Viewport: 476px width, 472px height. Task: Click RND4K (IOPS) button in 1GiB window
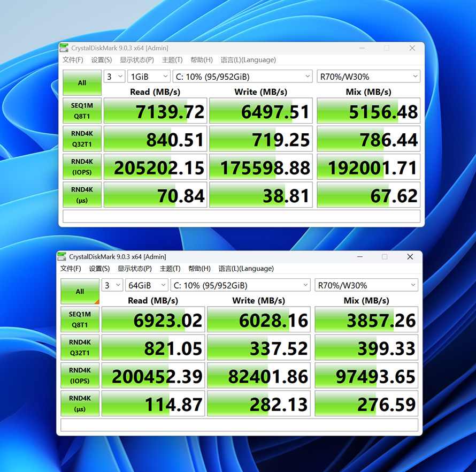click(x=82, y=167)
